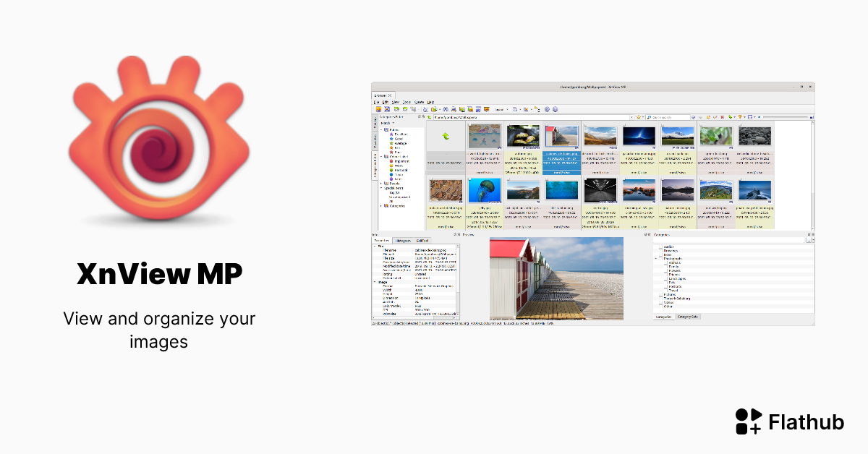Image resolution: width=868 pixels, height=454 pixels.
Task: Filter by the red Important colour label
Action: click(399, 161)
